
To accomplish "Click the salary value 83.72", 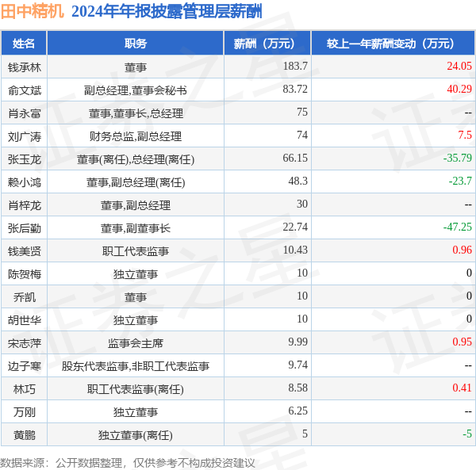I will pyautogui.click(x=295, y=89).
